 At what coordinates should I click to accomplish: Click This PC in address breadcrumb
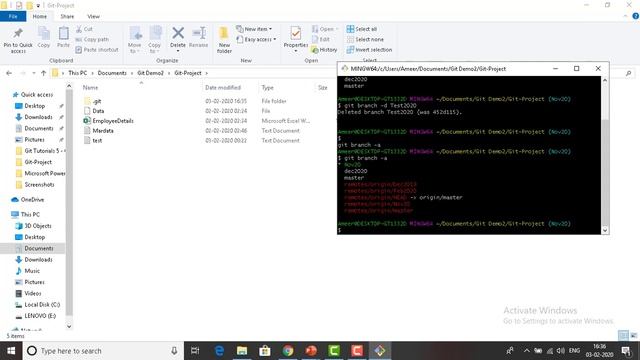click(x=78, y=73)
